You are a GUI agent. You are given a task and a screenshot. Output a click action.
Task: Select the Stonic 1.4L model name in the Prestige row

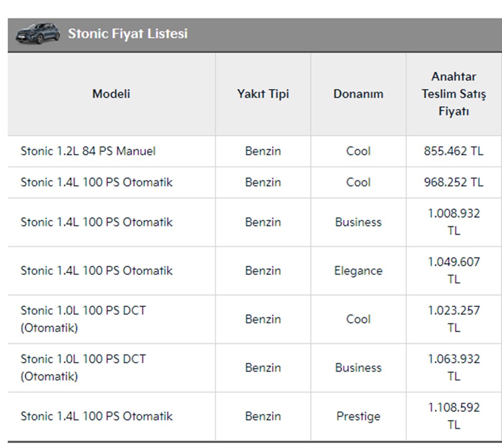click(x=96, y=416)
